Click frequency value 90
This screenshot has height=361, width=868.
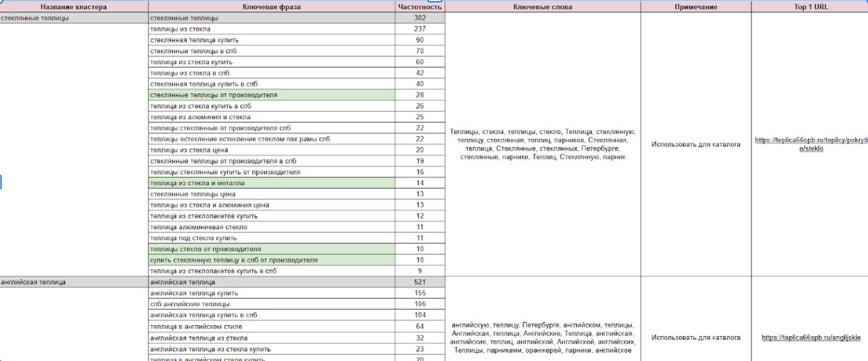(420, 40)
